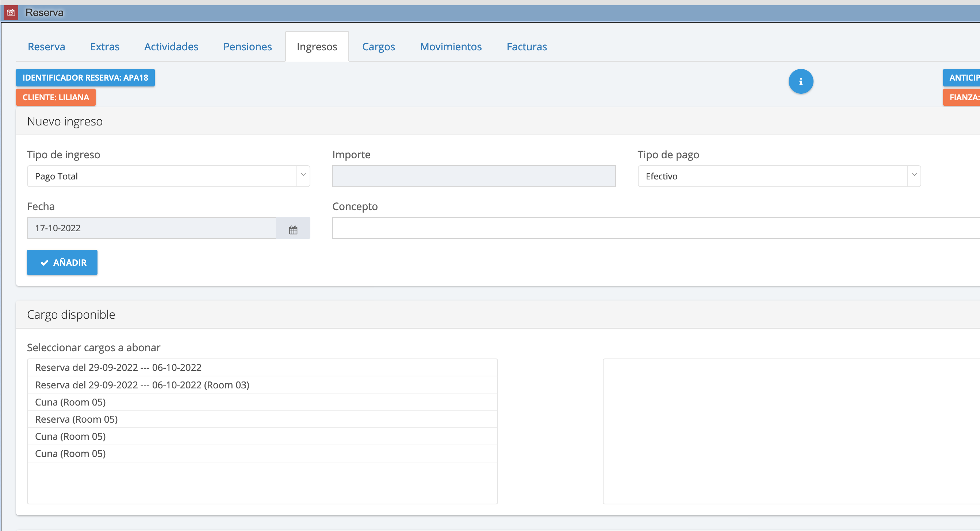Screen dimensions: 980x531
Task: Click the Reserva calendar icon in title bar
Action: coord(11,12)
